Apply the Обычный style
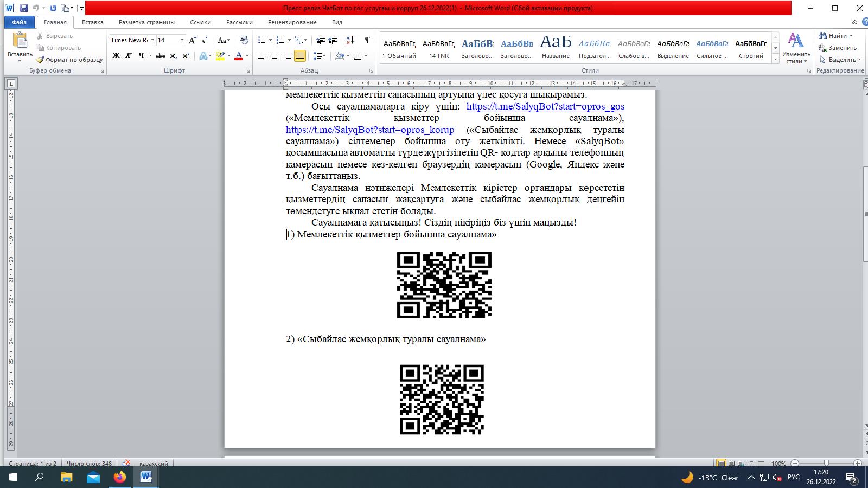 point(400,49)
